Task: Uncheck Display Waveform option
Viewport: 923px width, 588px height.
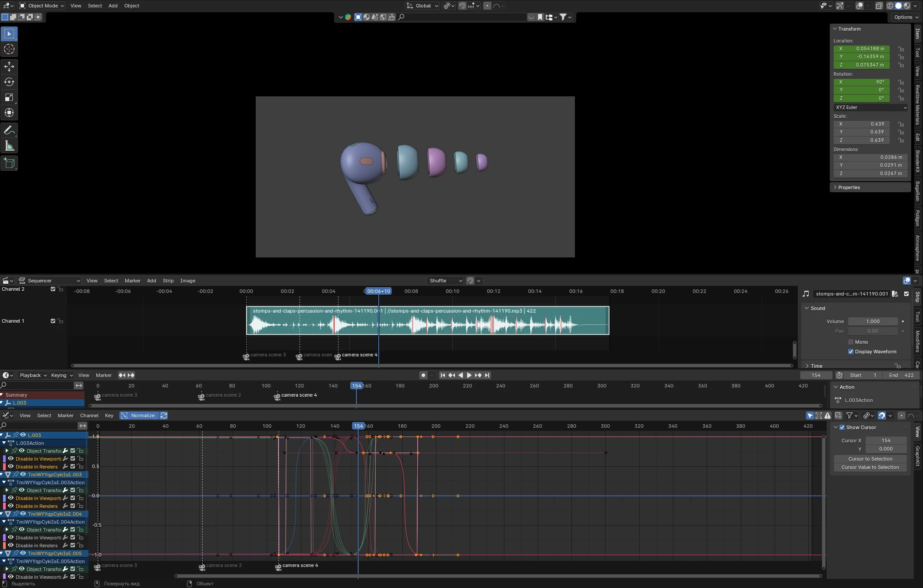Action: pyautogui.click(x=851, y=352)
